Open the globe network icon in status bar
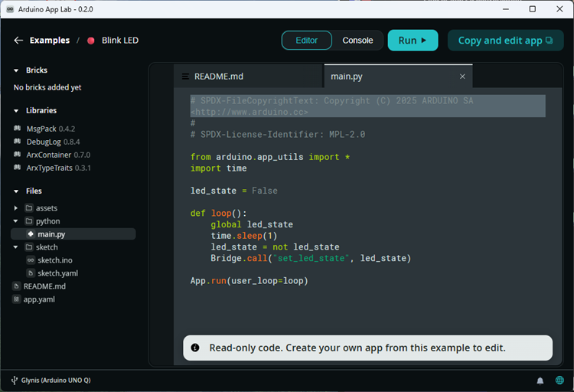This screenshot has width=574, height=392. [559, 381]
